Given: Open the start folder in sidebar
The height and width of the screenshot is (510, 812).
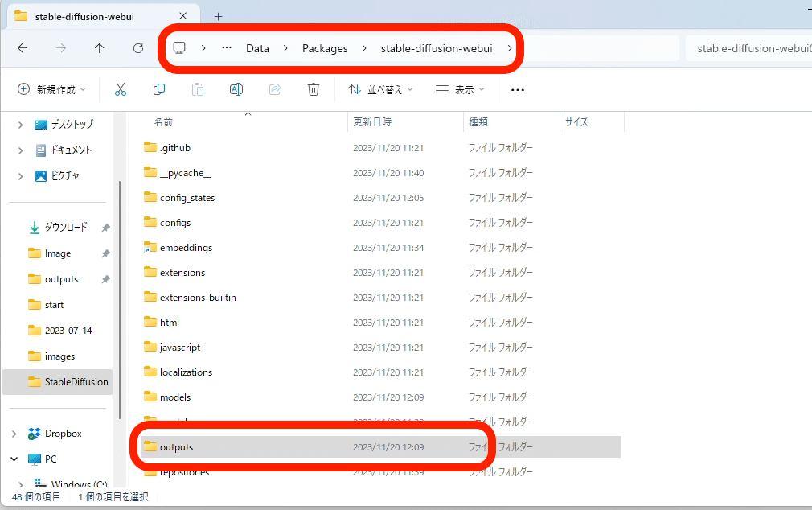Looking at the screenshot, I should [46, 305].
